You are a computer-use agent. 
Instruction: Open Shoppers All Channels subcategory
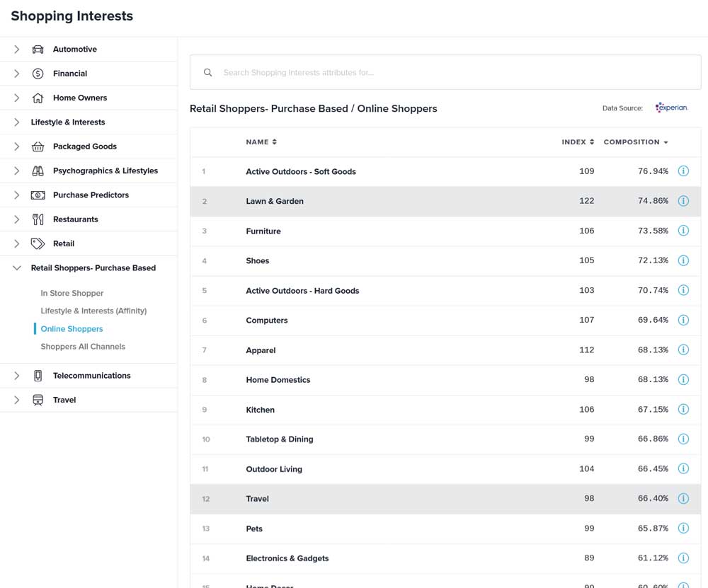tap(83, 347)
